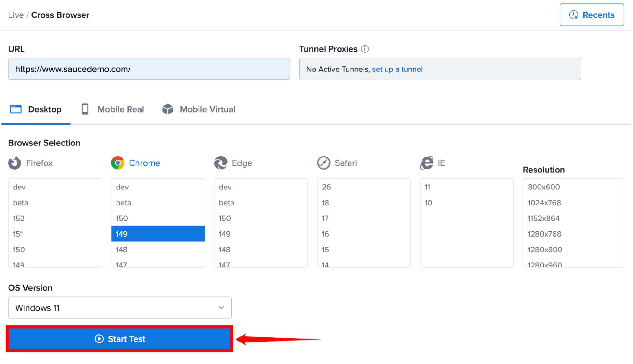Select Chrome version 148
Viewport: 633px width, 364px height.
(158, 250)
